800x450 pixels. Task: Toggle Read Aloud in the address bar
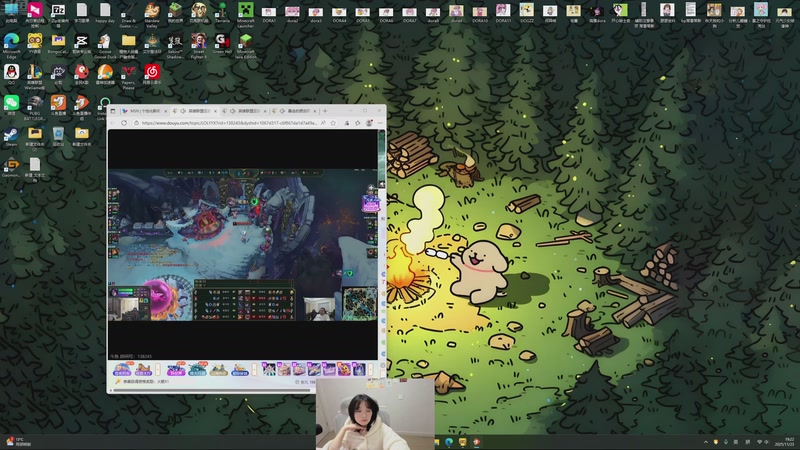click(x=323, y=123)
